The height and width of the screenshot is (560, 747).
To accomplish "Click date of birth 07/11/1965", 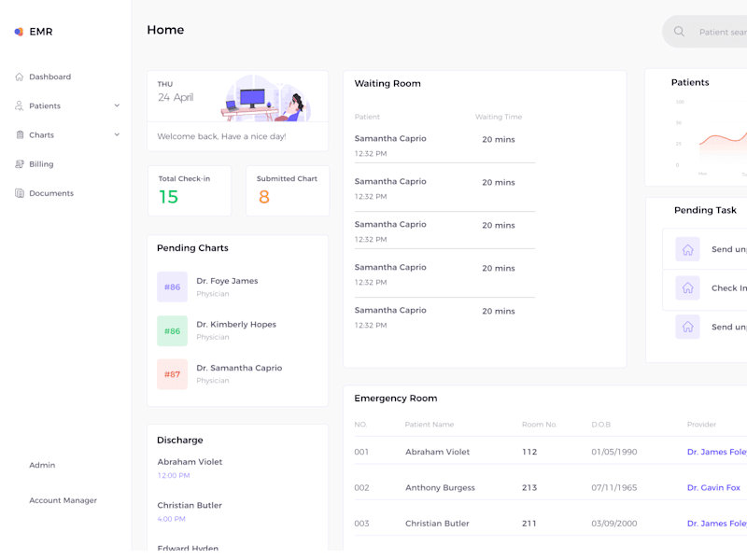I will [x=614, y=487].
